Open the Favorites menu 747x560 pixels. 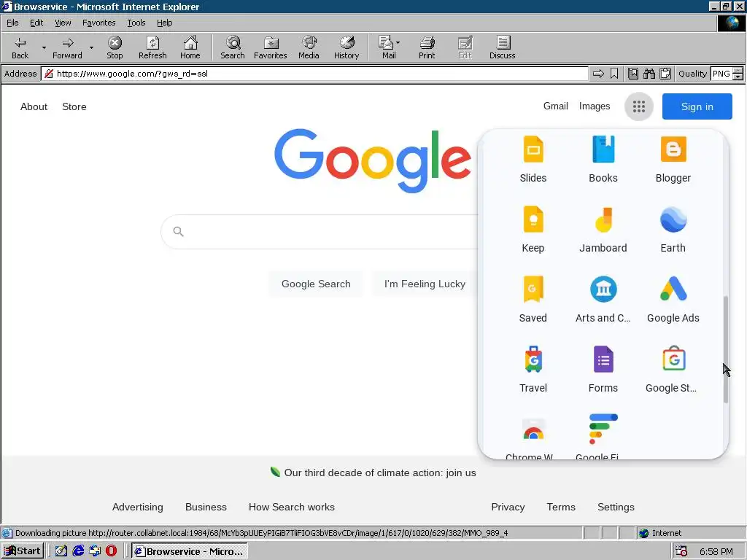click(x=98, y=23)
